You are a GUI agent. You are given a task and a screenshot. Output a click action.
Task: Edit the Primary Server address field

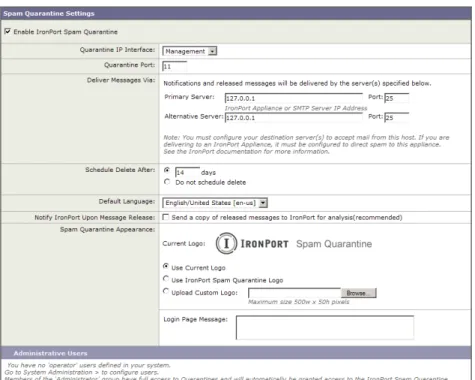pos(294,98)
